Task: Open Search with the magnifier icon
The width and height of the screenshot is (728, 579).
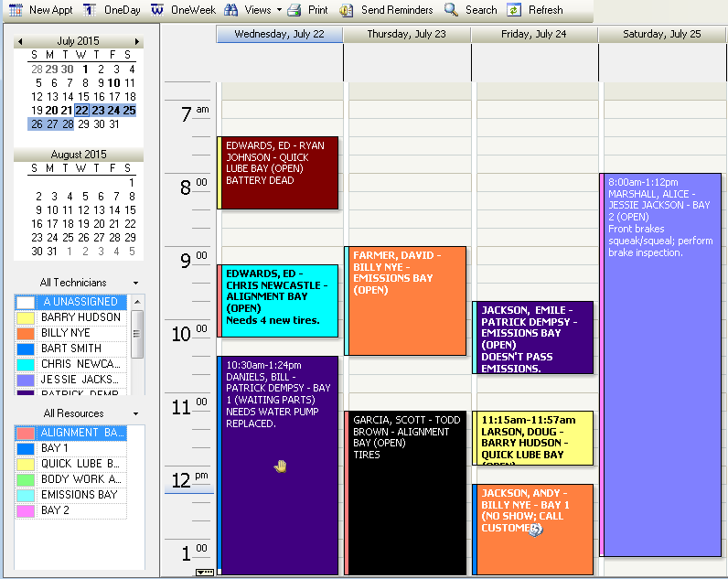Action: click(452, 10)
